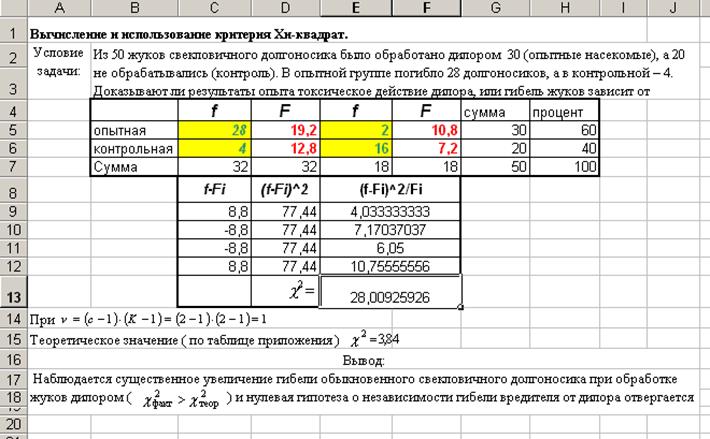Viewport: 710px width, 439px height.
Task: Click chi-square result 28,00925926
Action: point(390,291)
